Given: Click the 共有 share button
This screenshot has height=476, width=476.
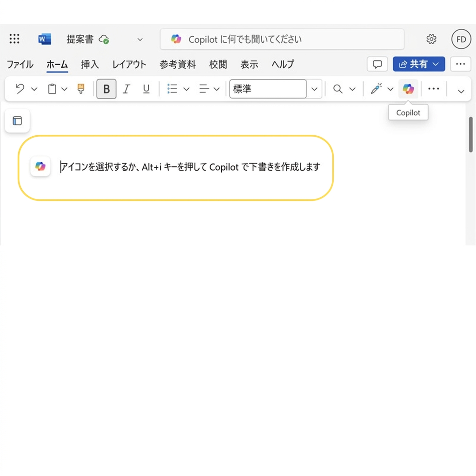Looking at the screenshot, I should point(419,64).
